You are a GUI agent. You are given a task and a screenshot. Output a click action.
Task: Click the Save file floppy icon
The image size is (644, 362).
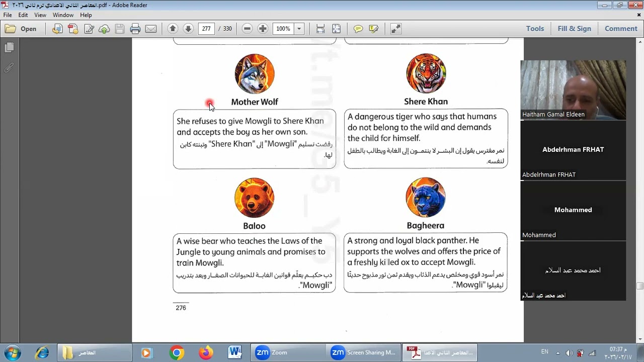[x=120, y=29]
